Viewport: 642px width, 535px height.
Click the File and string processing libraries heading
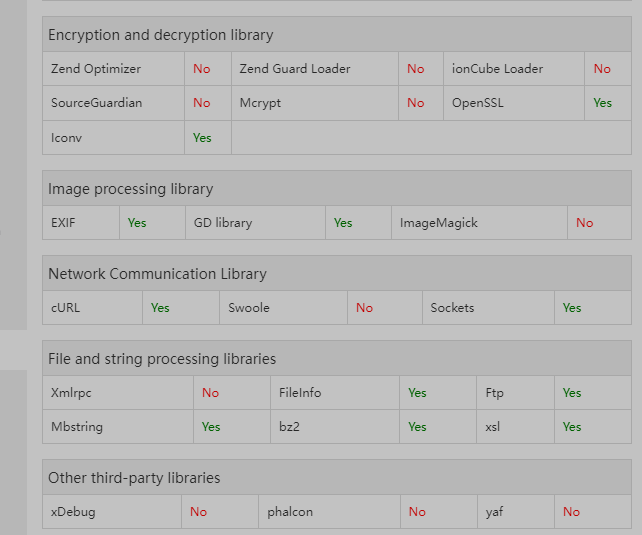(x=162, y=358)
